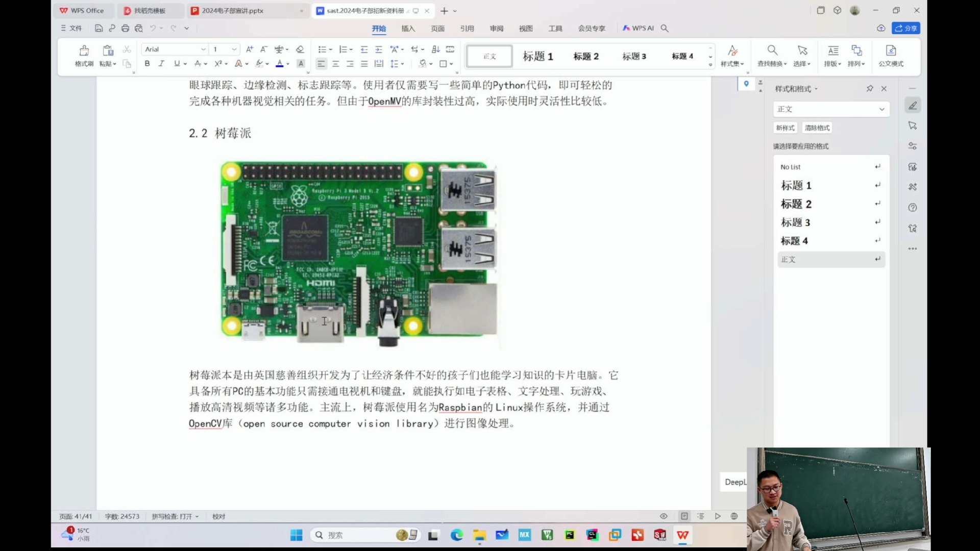Toggle character shading (boxed A) button
Image resolution: width=980 pixels, height=551 pixels.
301,64
